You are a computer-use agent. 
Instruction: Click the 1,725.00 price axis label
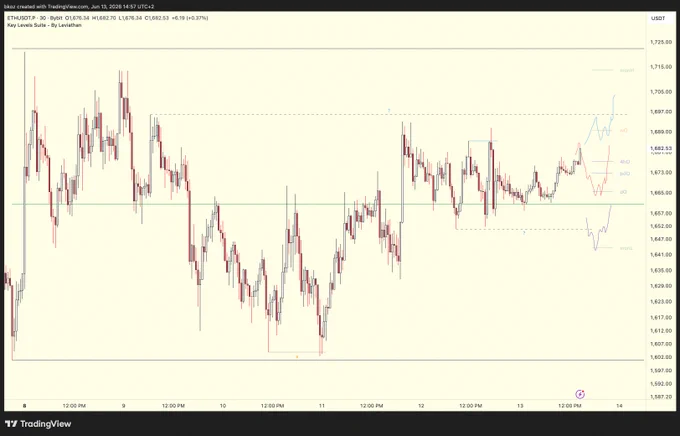[x=661, y=42]
